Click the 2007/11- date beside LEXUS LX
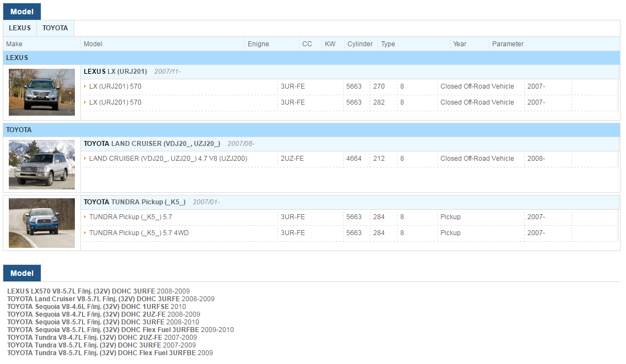Viewport: 626px width, 364px height. point(168,72)
